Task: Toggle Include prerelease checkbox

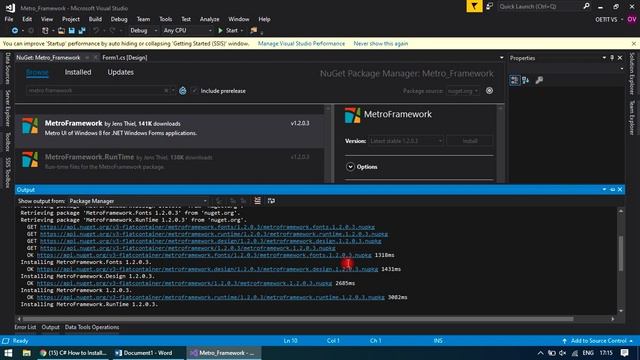Action: pos(194,91)
